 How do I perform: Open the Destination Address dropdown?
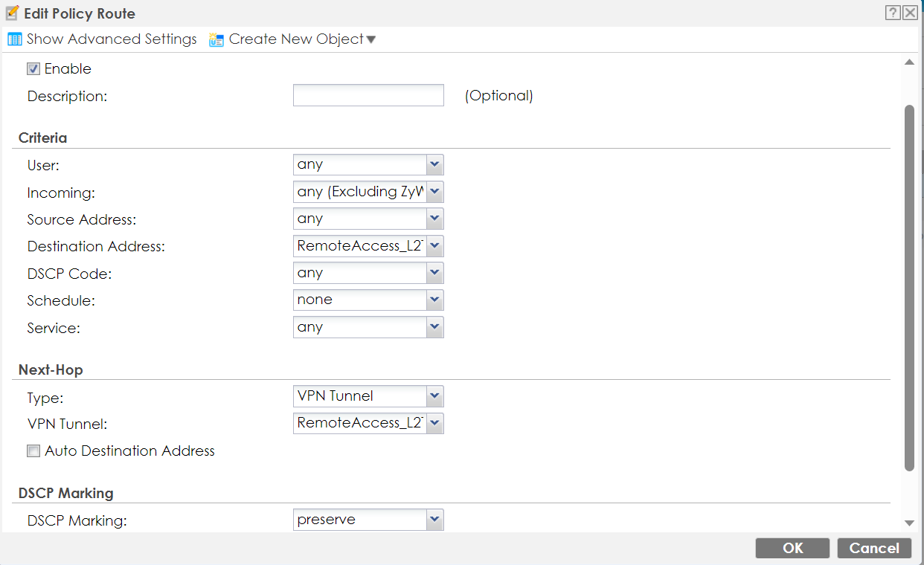[x=434, y=246]
